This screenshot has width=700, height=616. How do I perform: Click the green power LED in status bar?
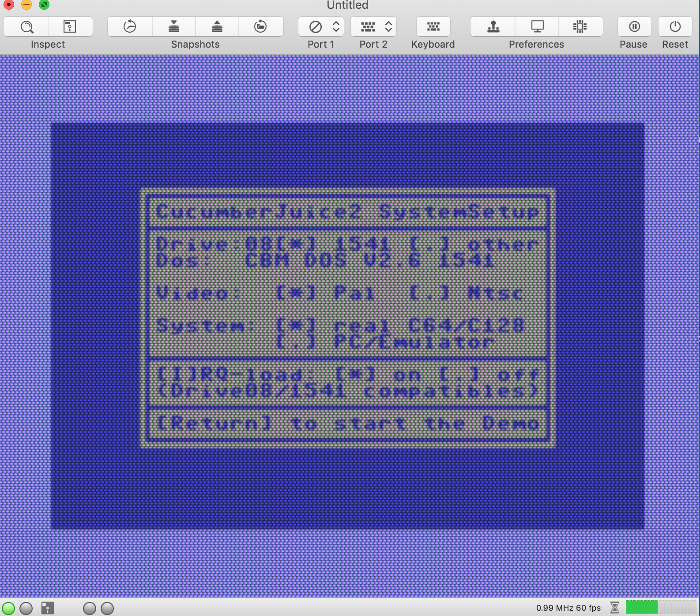pyautogui.click(x=8, y=608)
